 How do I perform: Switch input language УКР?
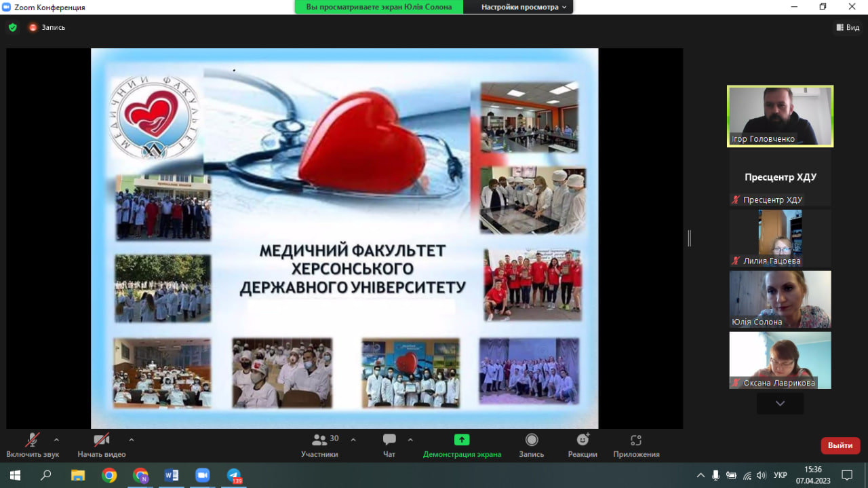781,475
